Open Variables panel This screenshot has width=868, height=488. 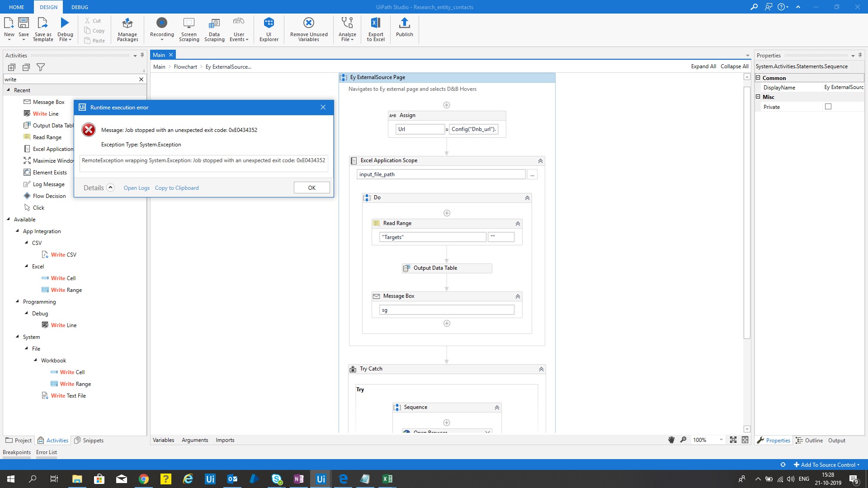pyautogui.click(x=163, y=440)
